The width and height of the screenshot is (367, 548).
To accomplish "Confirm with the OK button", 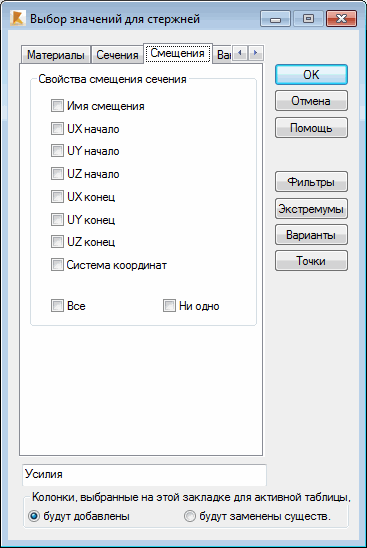I will click(311, 74).
